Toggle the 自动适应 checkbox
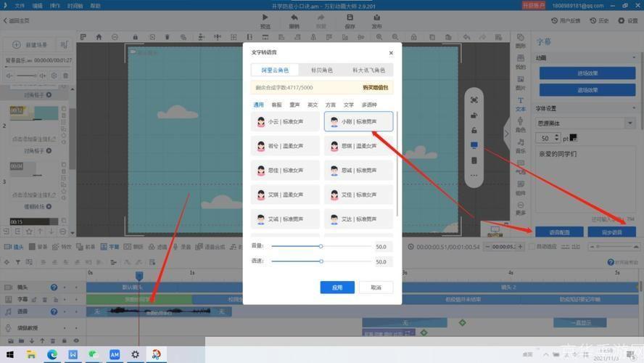 click(532, 247)
